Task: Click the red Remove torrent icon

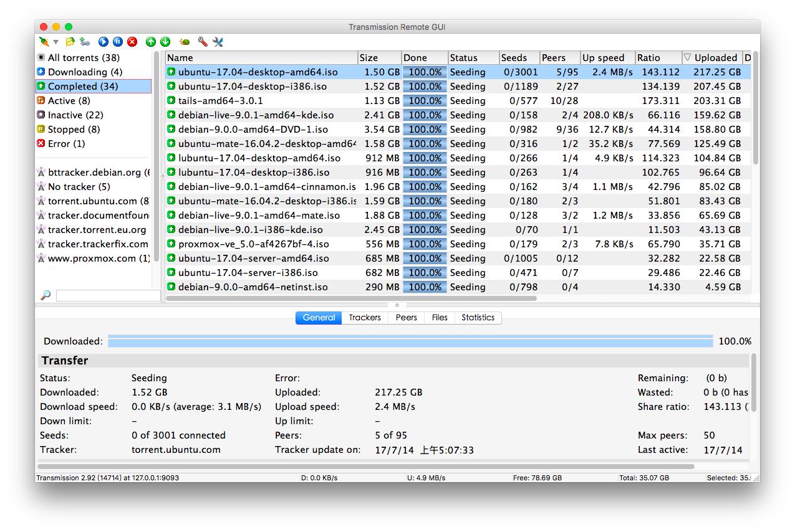Action: click(132, 42)
